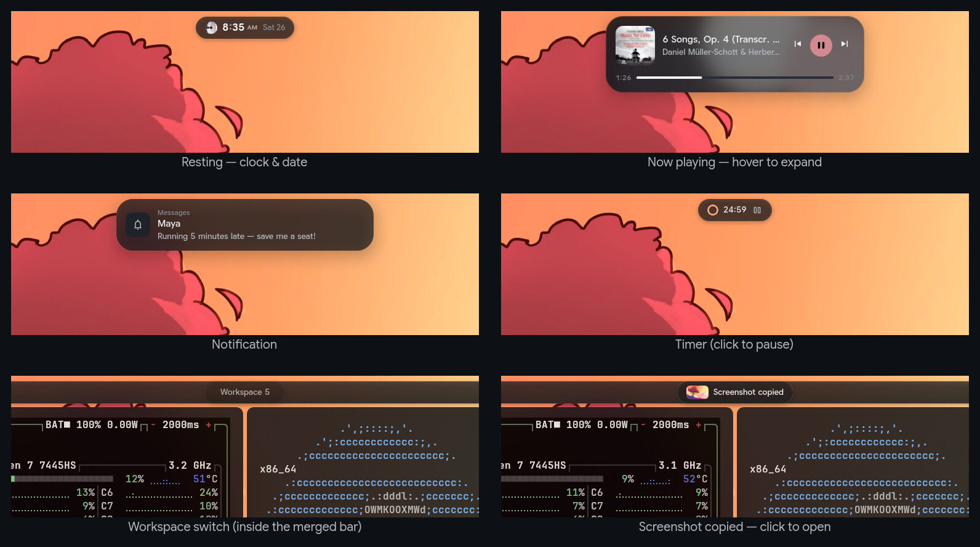Click the plus beside 2000ms in Screenshot copied panel
This screenshot has height=547, width=980.
699,425
